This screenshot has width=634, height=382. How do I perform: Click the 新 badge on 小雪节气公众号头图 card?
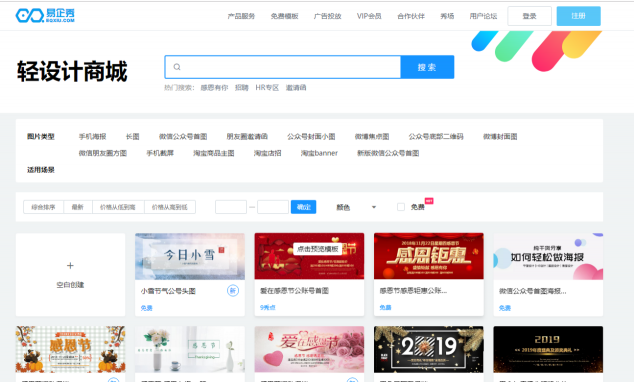pyautogui.click(x=232, y=291)
